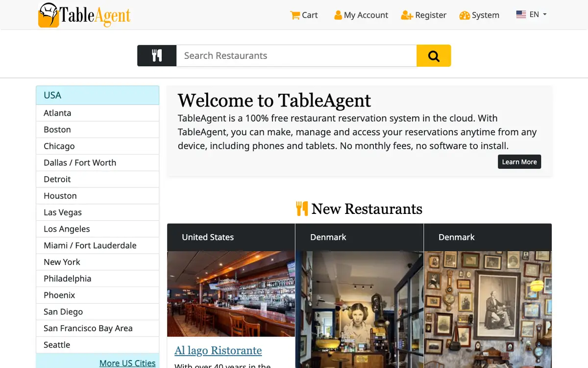Open Los Angeles restaurants

pos(98,229)
